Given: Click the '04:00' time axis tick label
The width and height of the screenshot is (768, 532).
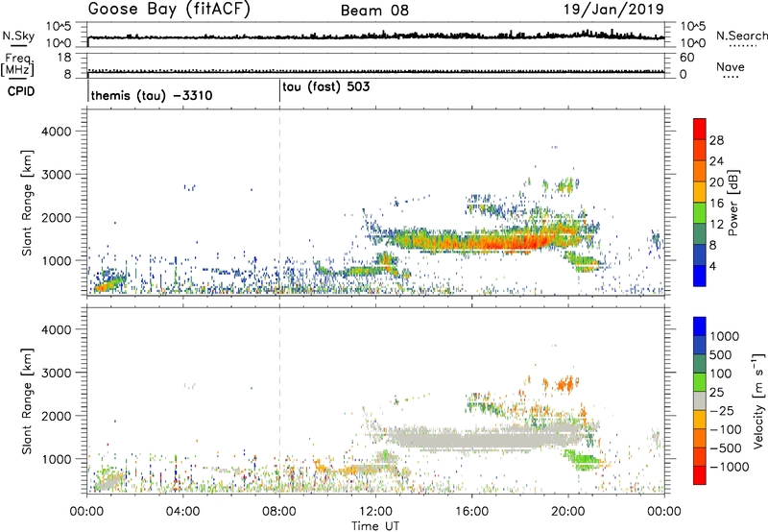Looking at the screenshot, I should pos(183,512).
